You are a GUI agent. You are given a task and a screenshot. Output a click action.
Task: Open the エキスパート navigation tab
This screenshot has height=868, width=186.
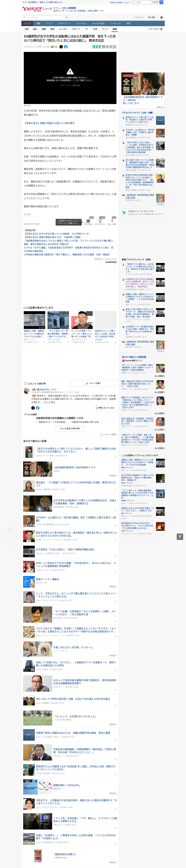point(64,23)
